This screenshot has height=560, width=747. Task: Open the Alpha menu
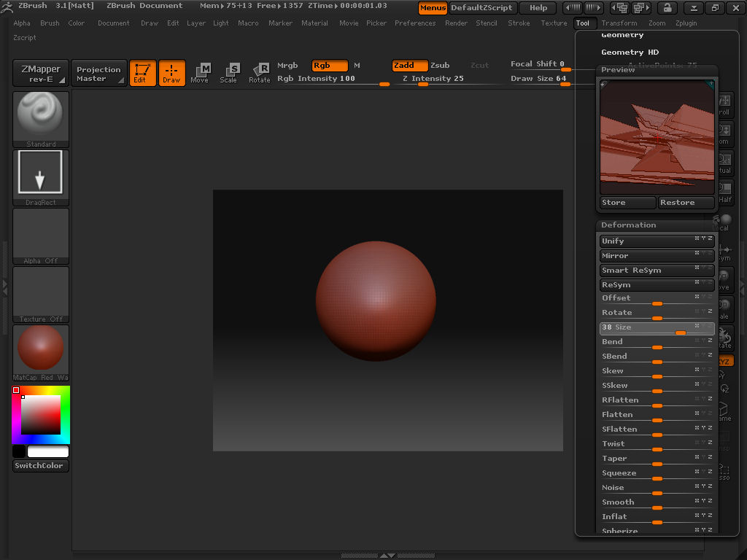pos(22,23)
